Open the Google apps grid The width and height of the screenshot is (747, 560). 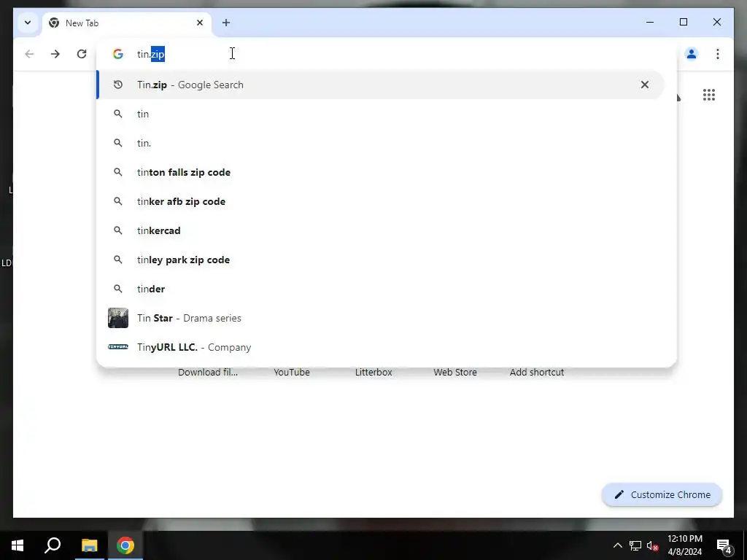(709, 95)
